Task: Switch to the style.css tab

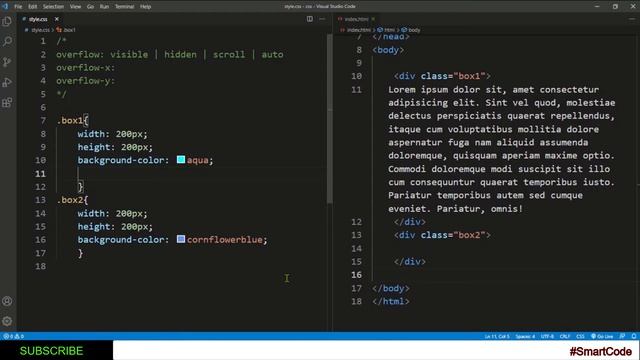Action: pos(38,19)
